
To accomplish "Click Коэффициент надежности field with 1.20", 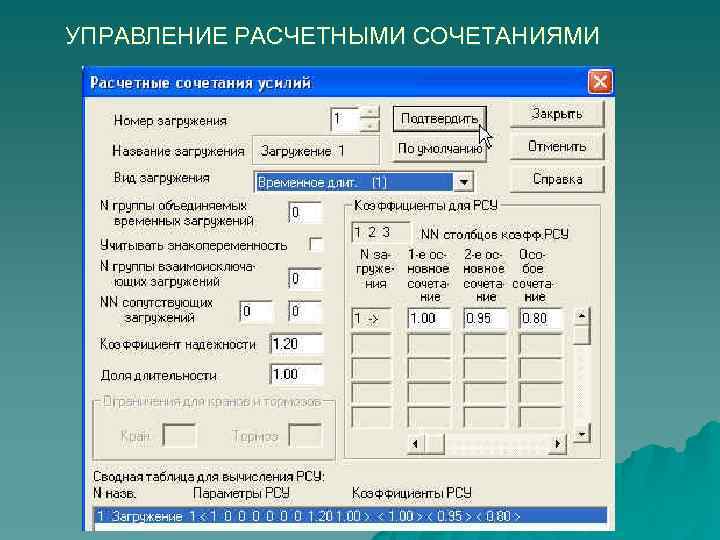I will pos(297,344).
